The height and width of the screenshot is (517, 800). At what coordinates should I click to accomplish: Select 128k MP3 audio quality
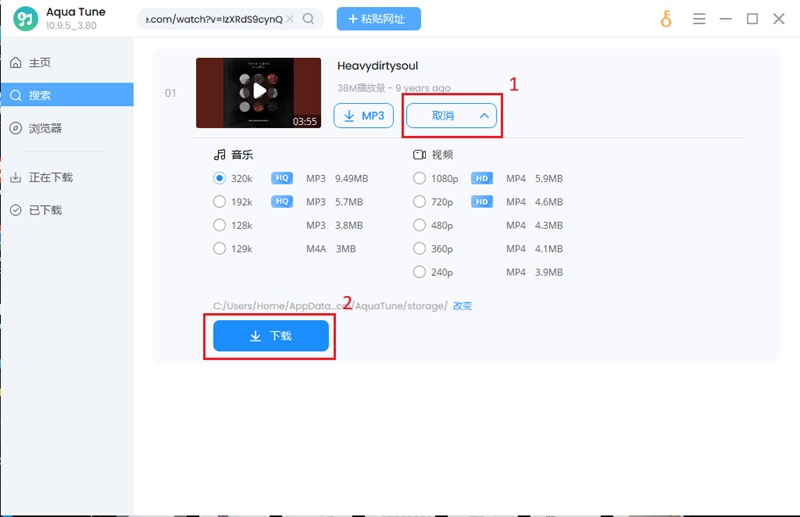(219, 225)
